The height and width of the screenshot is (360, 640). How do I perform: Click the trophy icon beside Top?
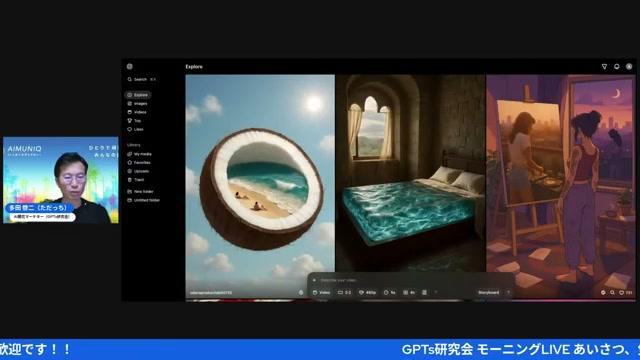click(x=130, y=121)
